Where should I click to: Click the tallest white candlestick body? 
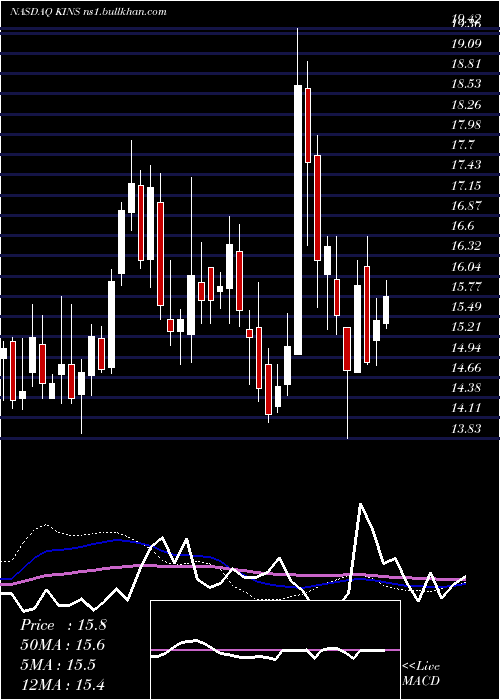point(298,220)
